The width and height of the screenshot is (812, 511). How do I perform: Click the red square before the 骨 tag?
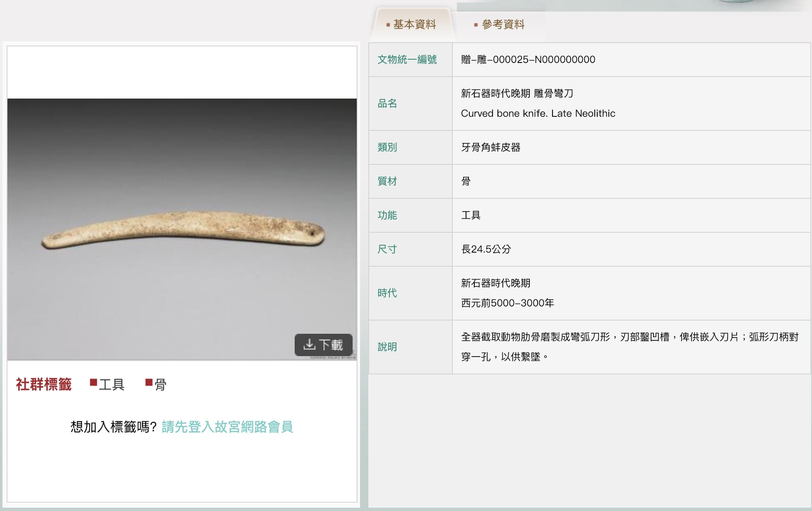149,382
